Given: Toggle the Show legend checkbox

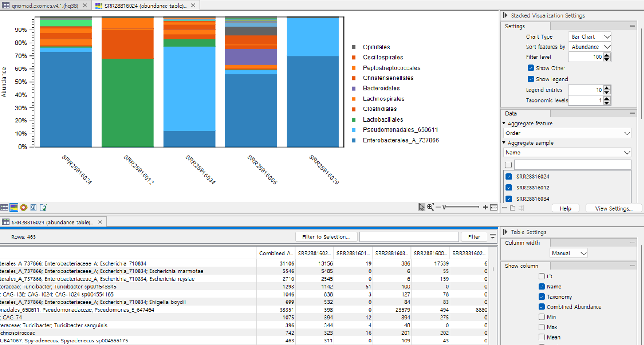Looking at the screenshot, I should tap(531, 79).
